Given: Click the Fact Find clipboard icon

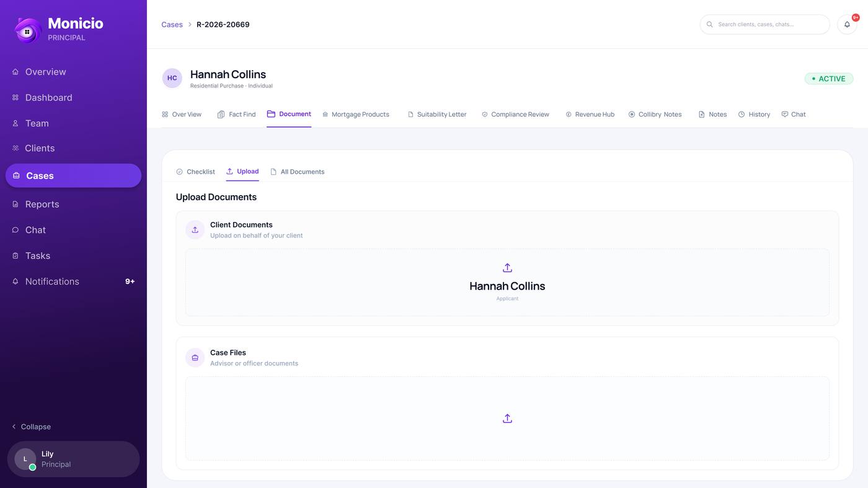Looking at the screenshot, I should tap(221, 114).
